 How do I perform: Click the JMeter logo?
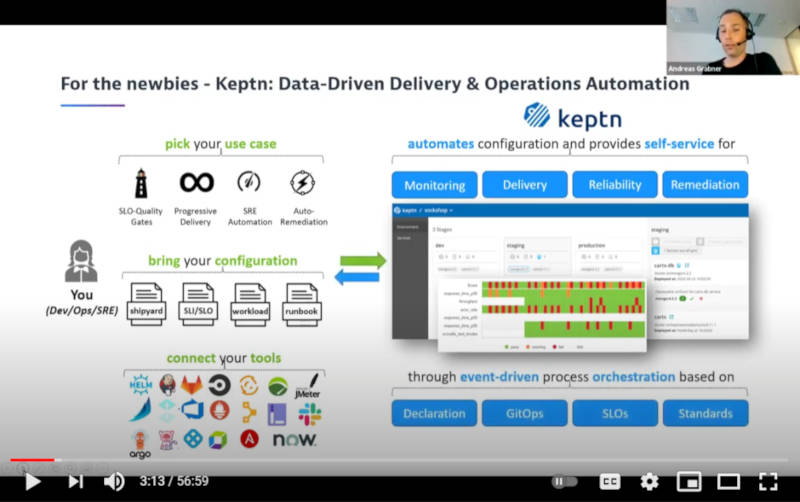click(x=308, y=386)
